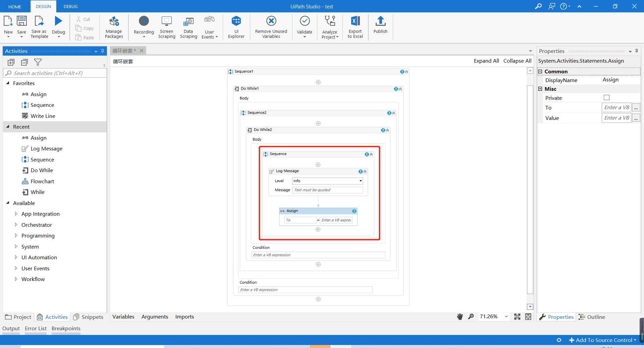Click Collapse All in the designer
The height and width of the screenshot is (348, 644).
[517, 61]
